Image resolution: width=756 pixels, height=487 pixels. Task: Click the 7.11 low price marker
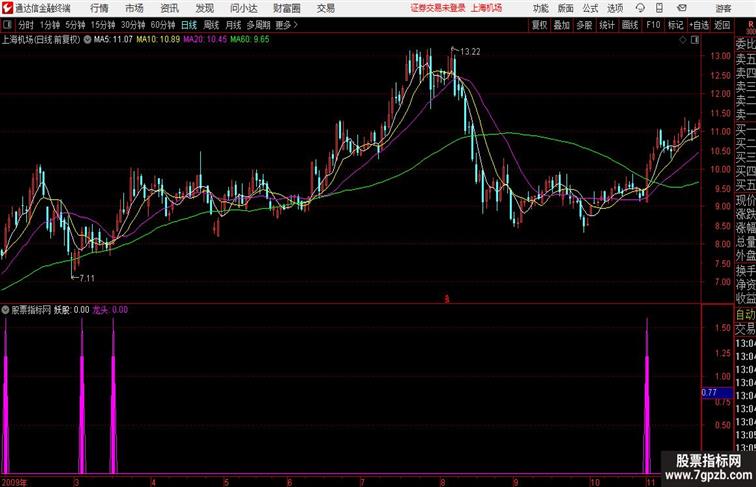pos(87,278)
